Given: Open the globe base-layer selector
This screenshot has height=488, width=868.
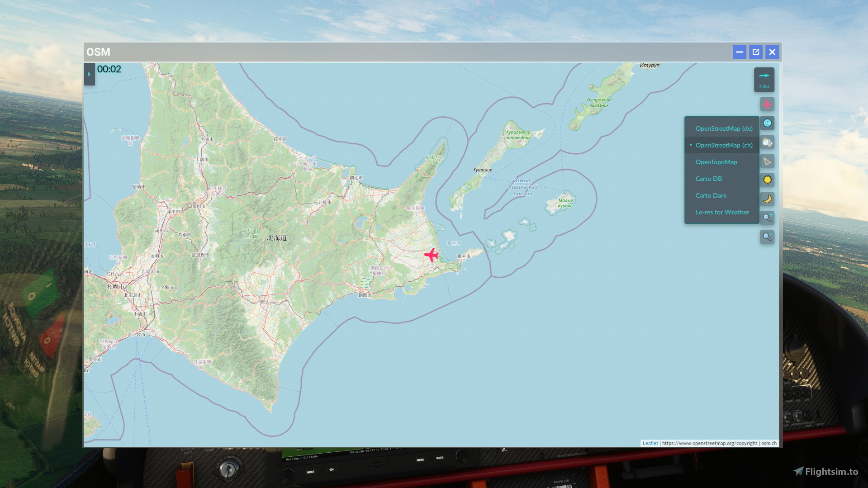Looking at the screenshot, I should [x=768, y=123].
